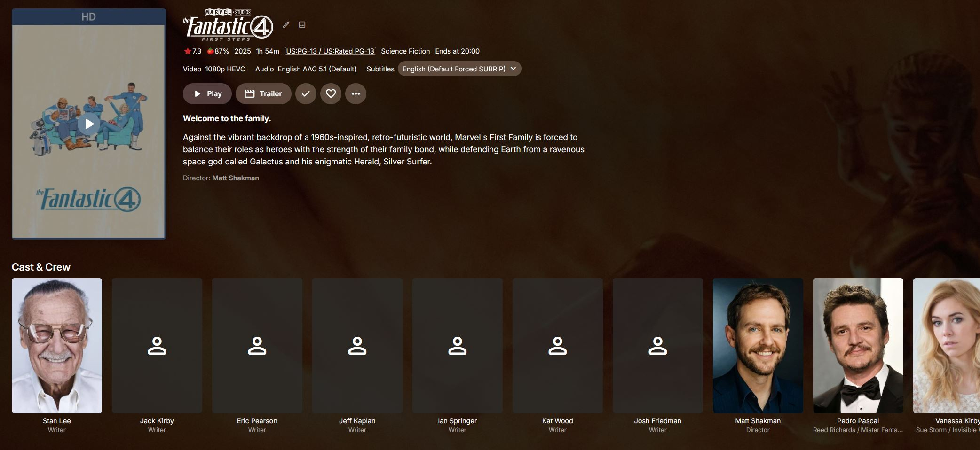
Task: Open the Science Fiction genre link
Action: click(x=405, y=51)
